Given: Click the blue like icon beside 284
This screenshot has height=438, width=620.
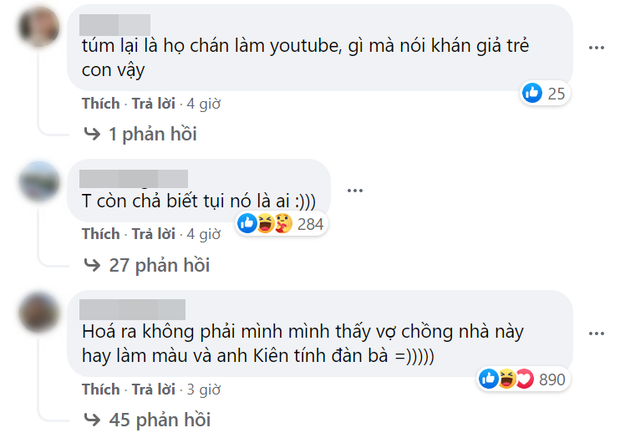Looking at the screenshot, I should 247,224.
